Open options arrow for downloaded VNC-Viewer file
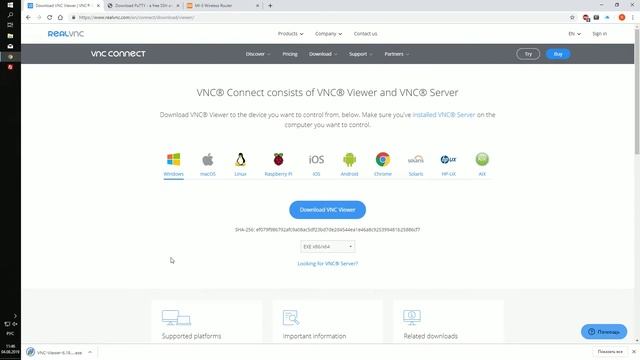 pyautogui.click(x=90, y=352)
